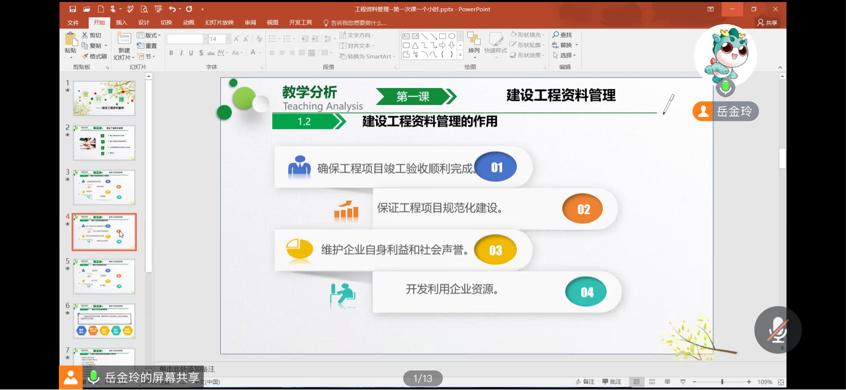Click the Tell Me search box with lightbulb
This screenshot has width=846, height=390.
pyautogui.click(x=356, y=23)
